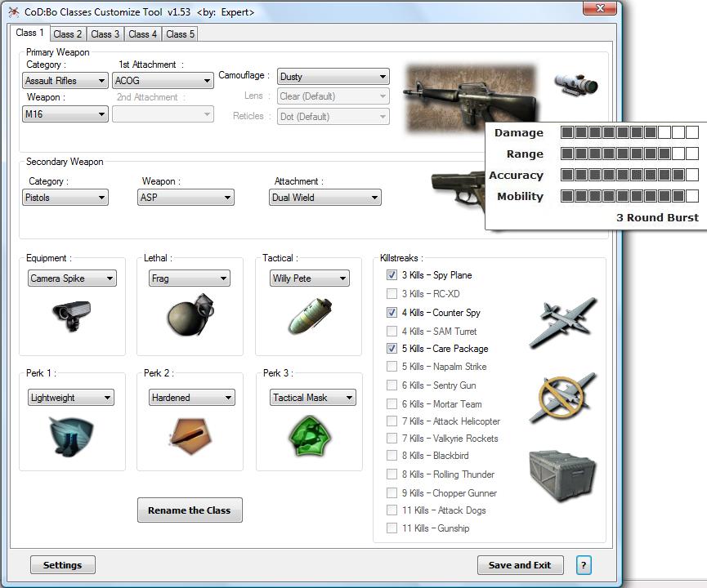Screen dimensions: 707x588
Task: Open the Perk 3 Tactical Mask dropdown
Action: [x=313, y=398]
